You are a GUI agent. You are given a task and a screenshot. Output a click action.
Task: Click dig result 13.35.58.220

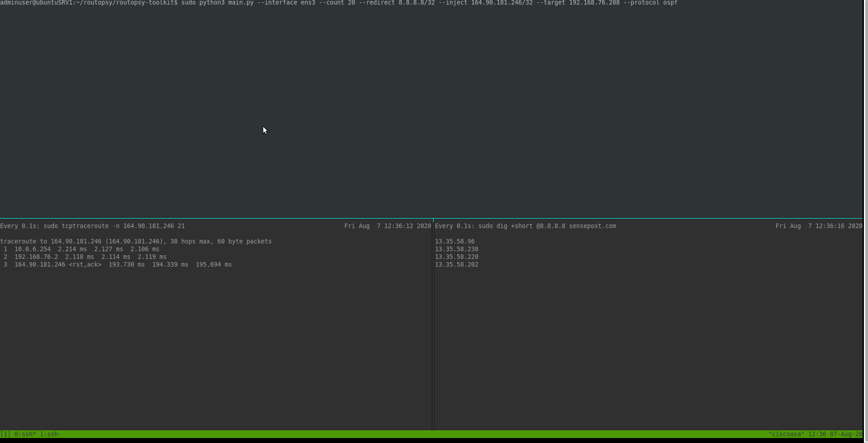click(456, 257)
